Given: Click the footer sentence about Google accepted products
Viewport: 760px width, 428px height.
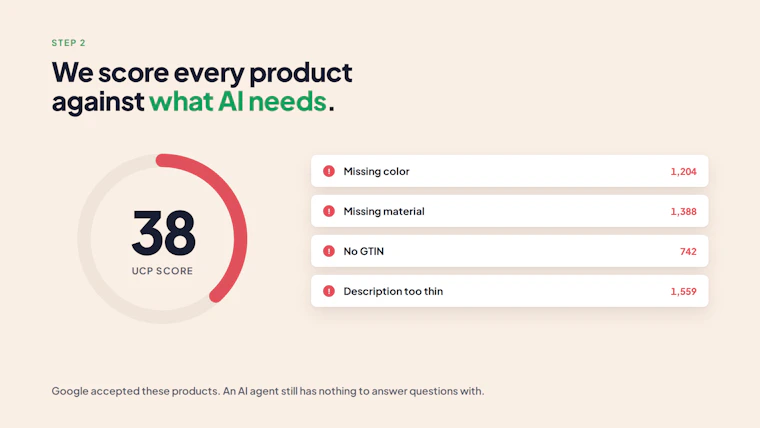Looking at the screenshot, I should 268,391.
